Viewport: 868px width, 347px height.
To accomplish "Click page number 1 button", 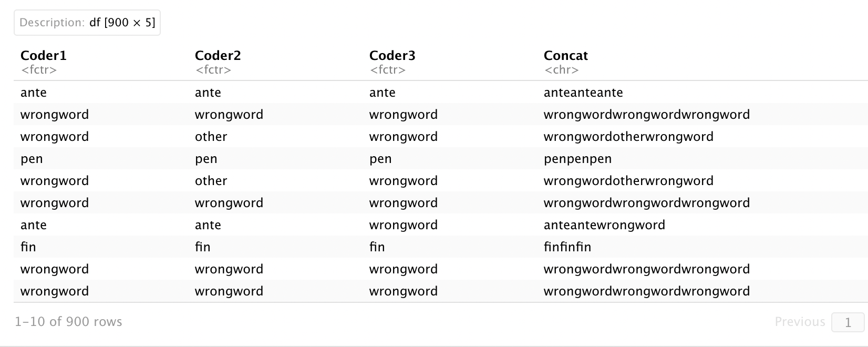I will click(848, 322).
